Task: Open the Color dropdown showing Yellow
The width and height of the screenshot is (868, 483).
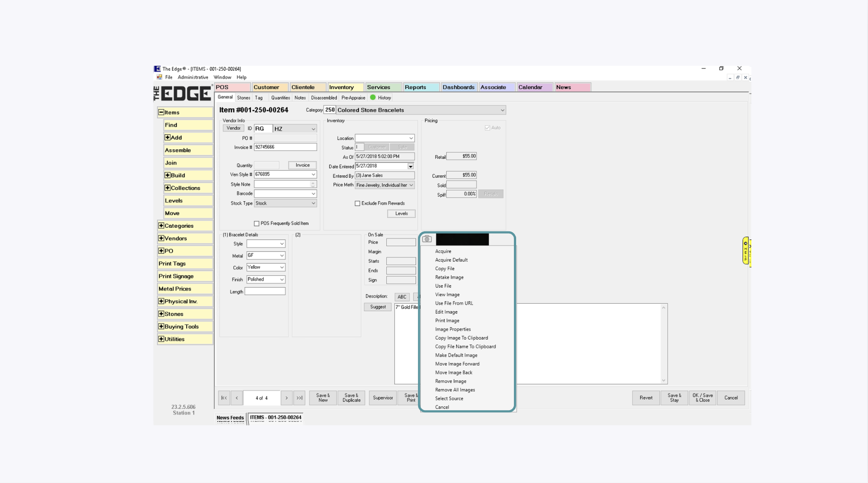Action: pyautogui.click(x=282, y=267)
